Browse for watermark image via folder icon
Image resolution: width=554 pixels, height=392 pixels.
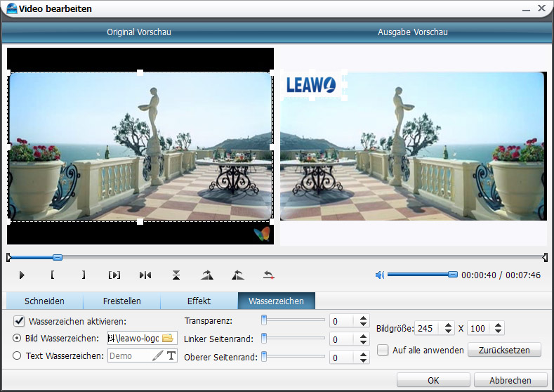(x=167, y=338)
